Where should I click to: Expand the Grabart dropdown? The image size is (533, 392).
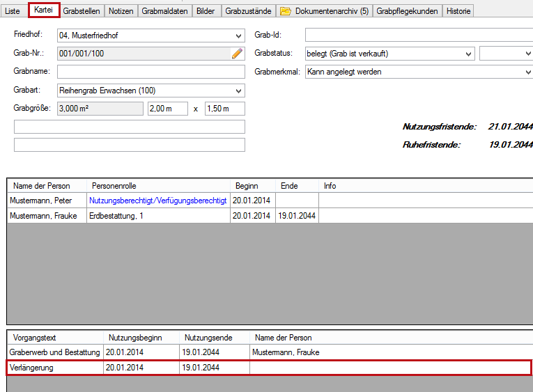tap(239, 91)
